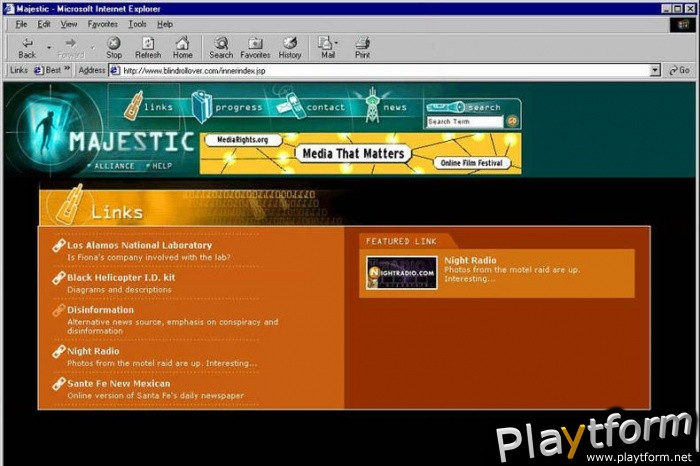Go to Home page via toolbar
Viewport: 700px width, 466px height.
click(x=183, y=48)
